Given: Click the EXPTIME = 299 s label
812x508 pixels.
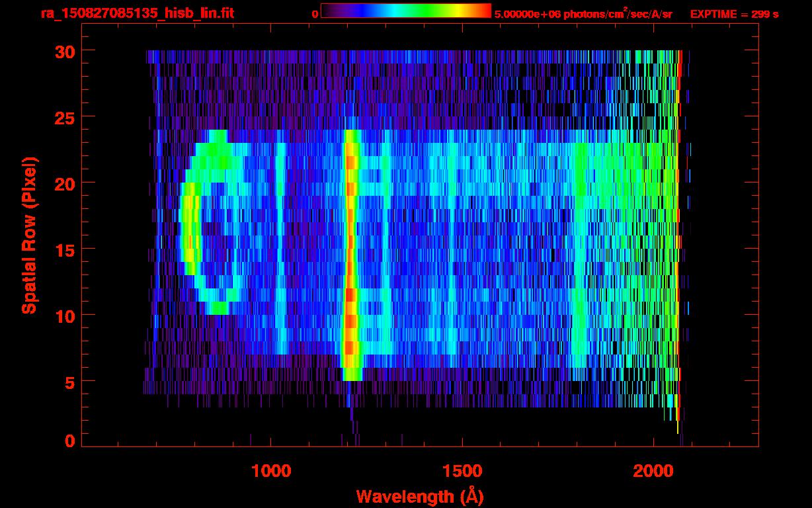Looking at the screenshot, I should [734, 14].
